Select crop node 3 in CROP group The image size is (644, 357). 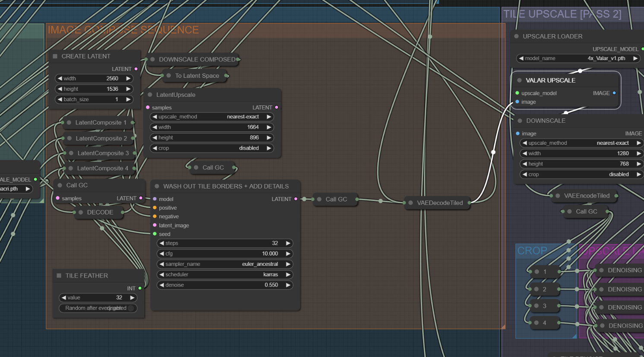click(545, 306)
